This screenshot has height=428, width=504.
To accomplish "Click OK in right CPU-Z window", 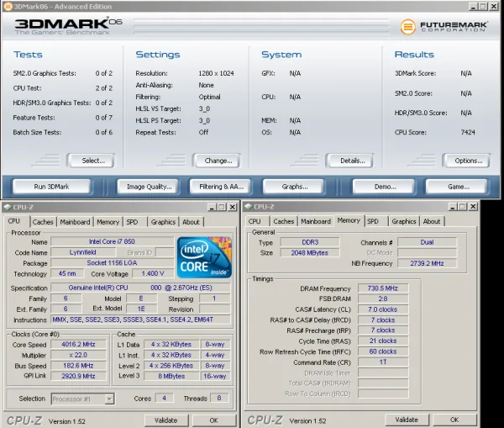I will point(454,420).
